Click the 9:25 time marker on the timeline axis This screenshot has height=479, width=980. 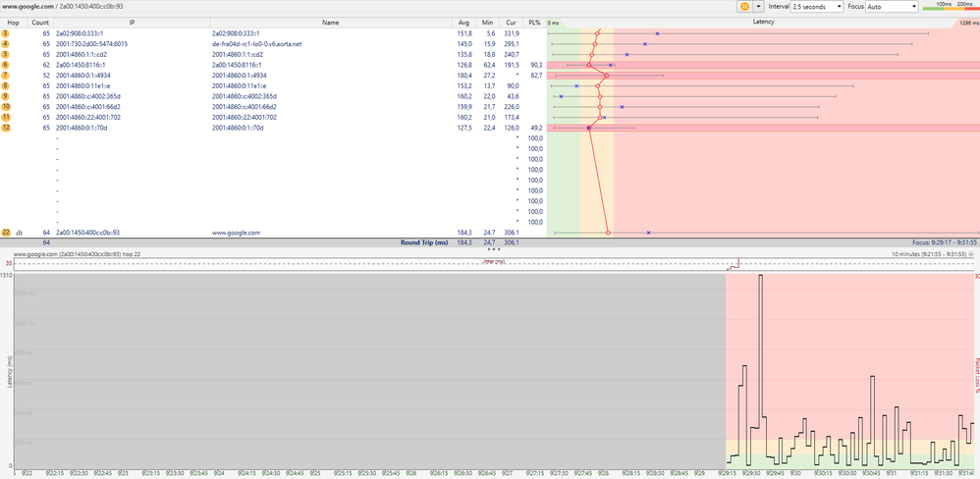tap(316, 473)
